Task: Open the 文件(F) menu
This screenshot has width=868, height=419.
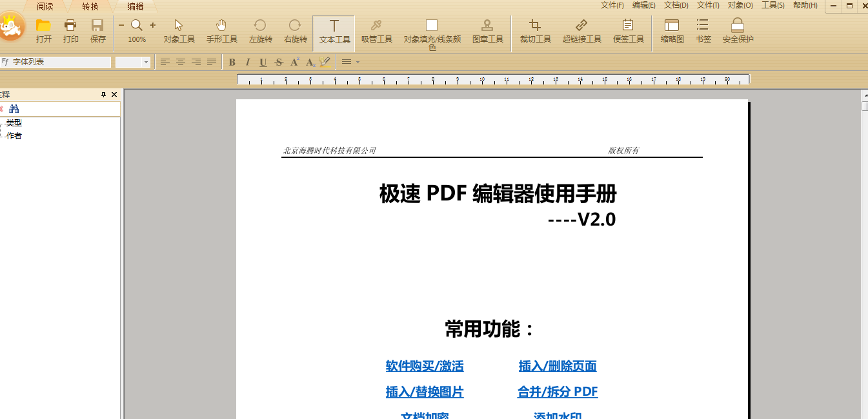Action: pos(612,5)
